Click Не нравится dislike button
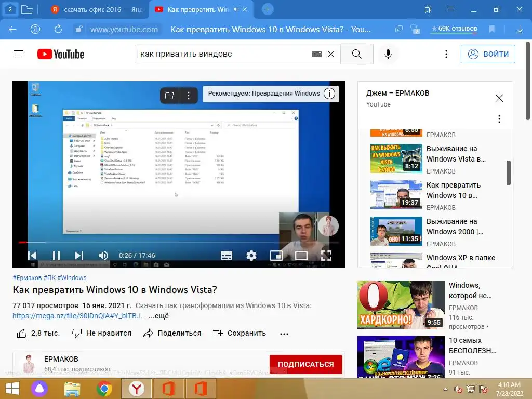The height and width of the screenshot is (399, 532). pos(102,333)
